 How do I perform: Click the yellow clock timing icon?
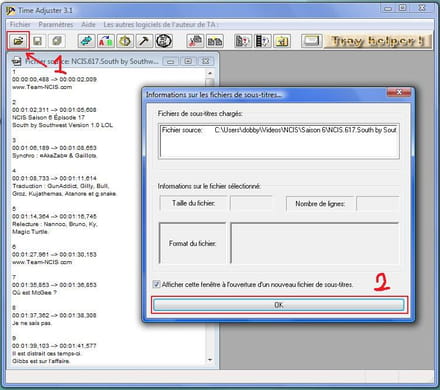pyautogui.click(x=125, y=41)
